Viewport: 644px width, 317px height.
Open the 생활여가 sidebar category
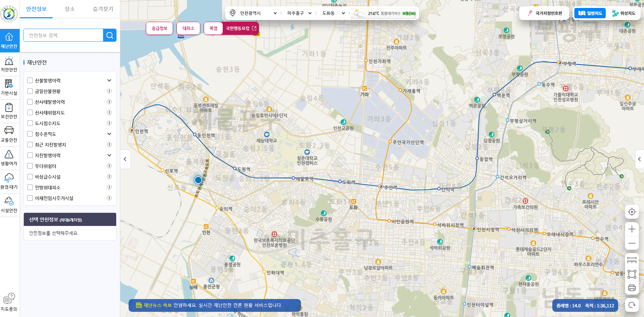tap(9, 158)
